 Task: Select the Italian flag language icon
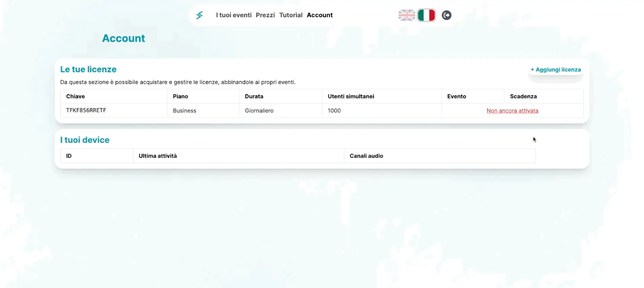point(426,15)
